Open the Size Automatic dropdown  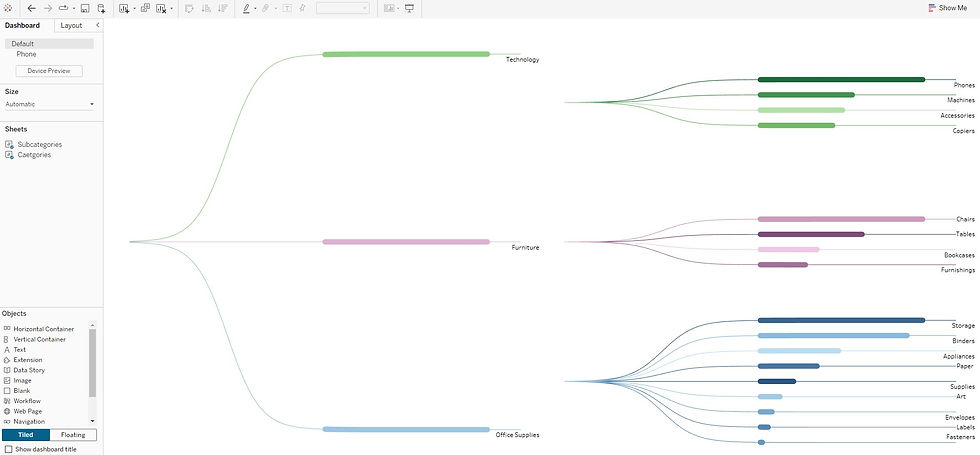coord(49,104)
